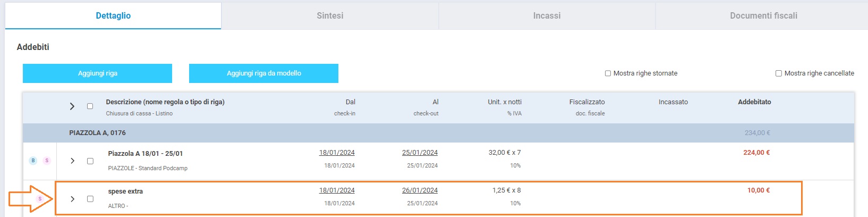
Task: Select the Piazzola A 18/01 - 25/01 row checkbox
Action: 90,161
